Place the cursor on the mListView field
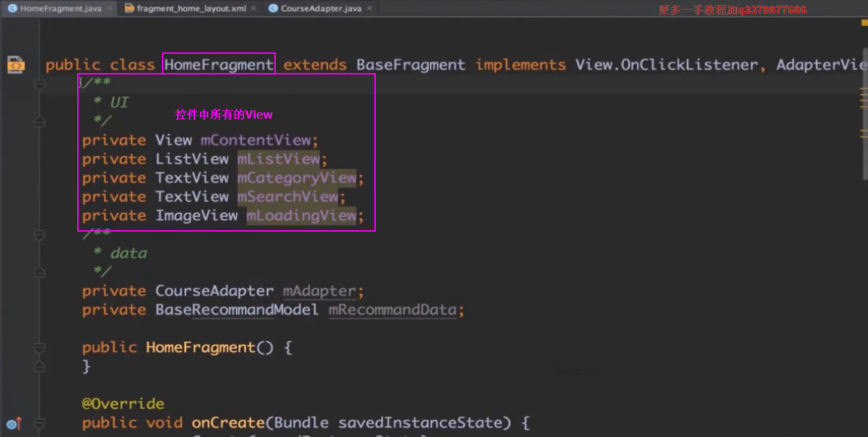868x437 pixels. (x=279, y=159)
